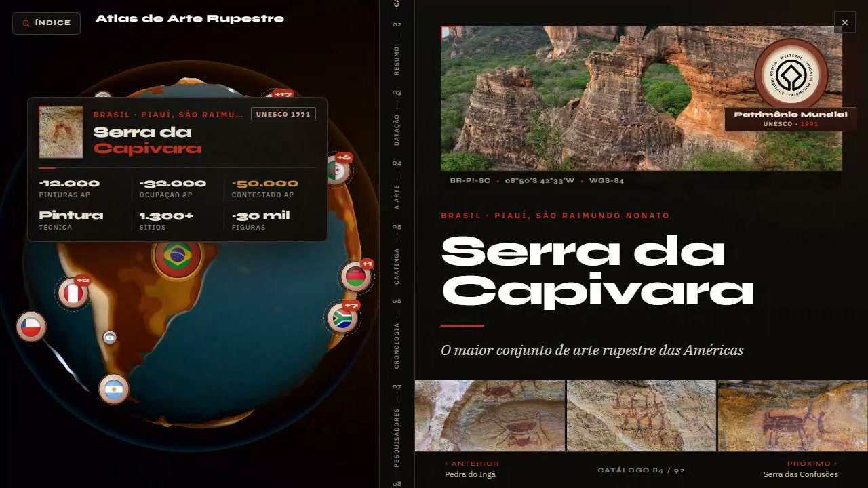Image resolution: width=868 pixels, height=488 pixels.
Task: Click the Pintura Técnica value
Action: [71, 216]
